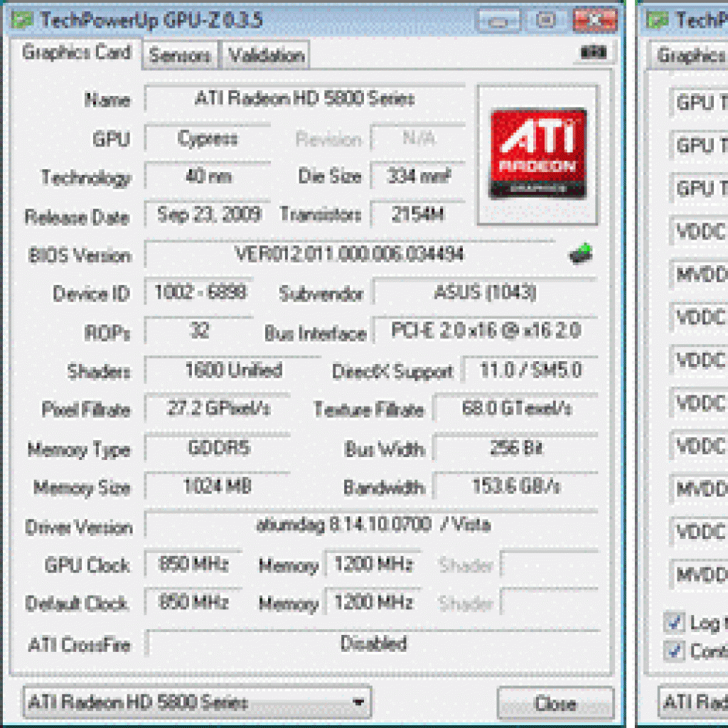Click the Device ID value 1002 - 6898
The width and height of the screenshot is (728, 728).
(x=199, y=292)
